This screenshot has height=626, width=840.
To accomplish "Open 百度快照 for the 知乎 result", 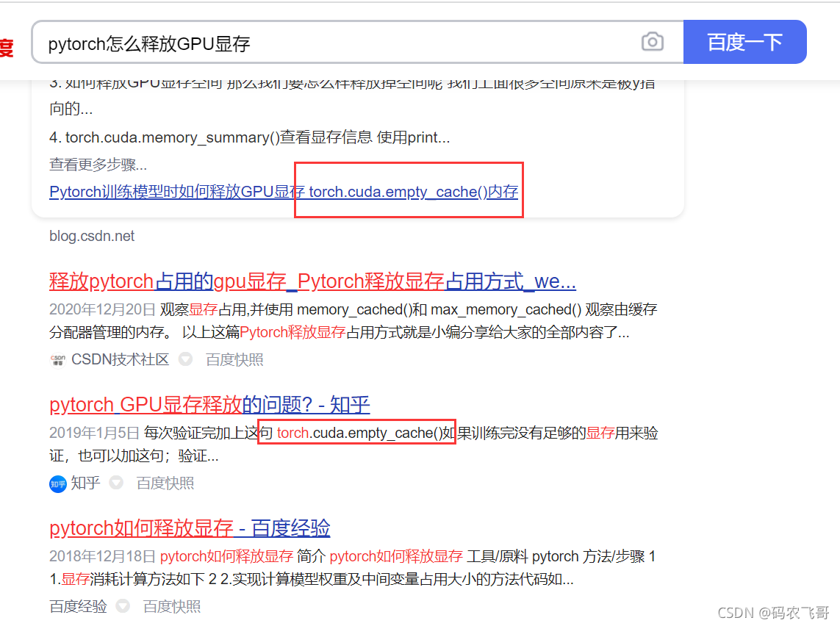I will point(165,483).
